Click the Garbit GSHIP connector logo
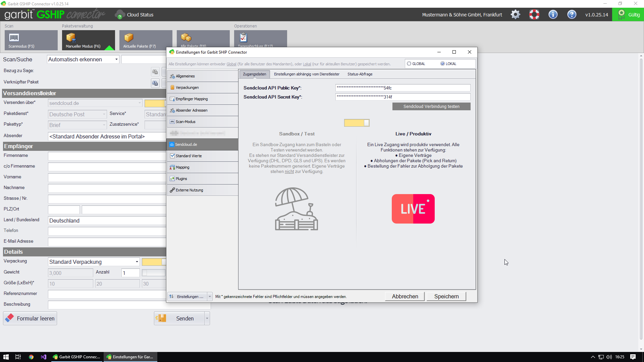 tap(55, 14)
